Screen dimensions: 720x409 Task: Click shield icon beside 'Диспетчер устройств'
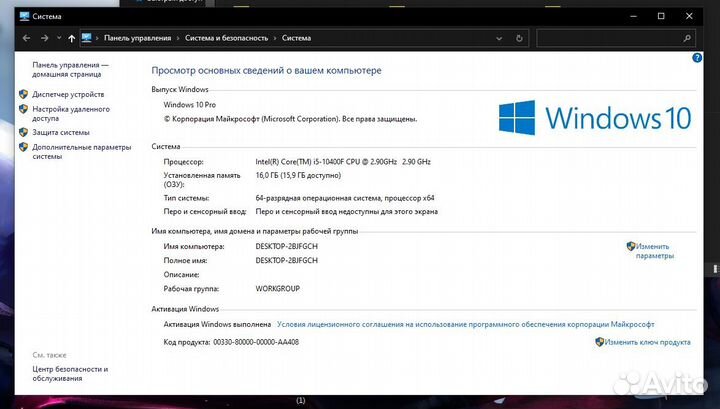(23, 94)
